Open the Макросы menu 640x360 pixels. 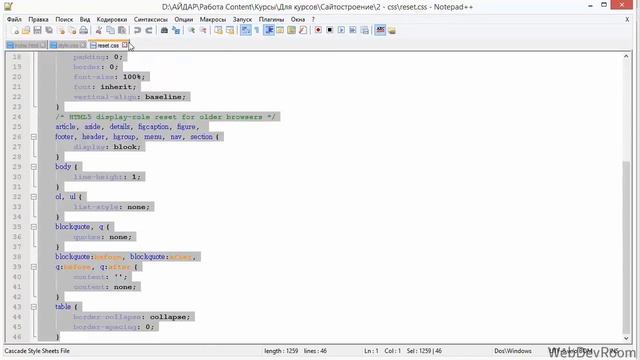213,19
